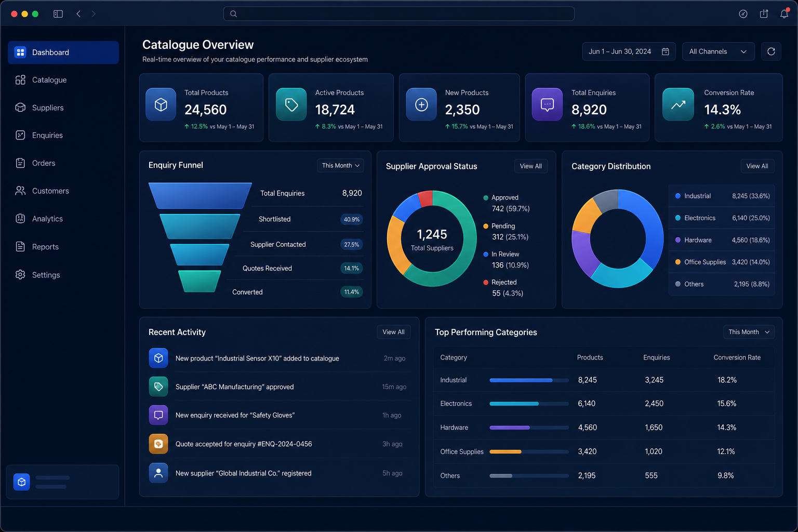798x532 pixels.
Task: Click the Reports document icon in sidebar
Action: (x=20, y=247)
